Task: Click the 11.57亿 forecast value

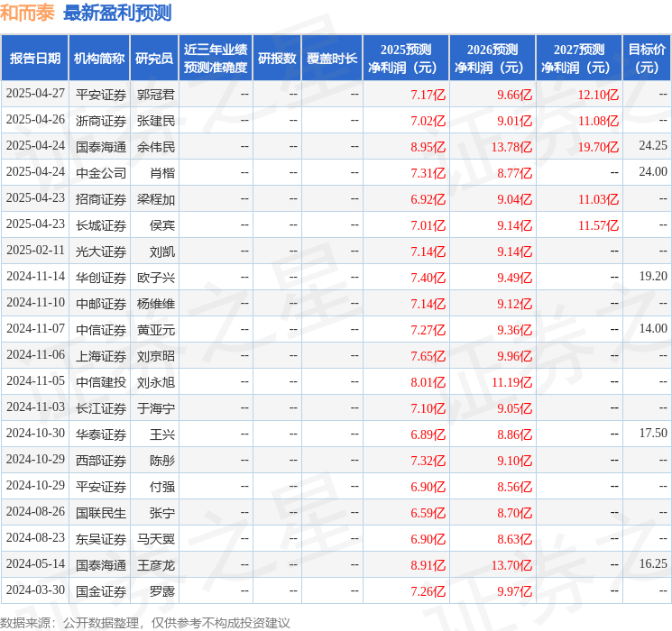Action: (x=598, y=225)
